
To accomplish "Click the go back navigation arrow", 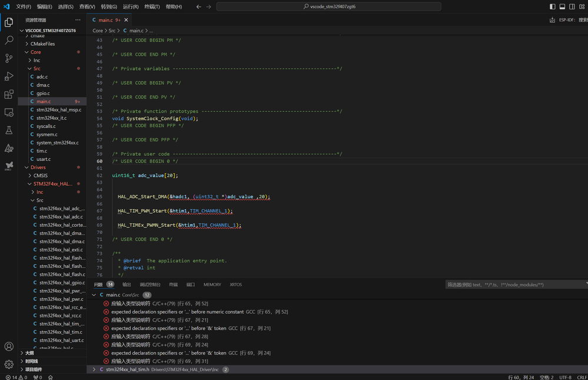I will (x=198, y=6).
